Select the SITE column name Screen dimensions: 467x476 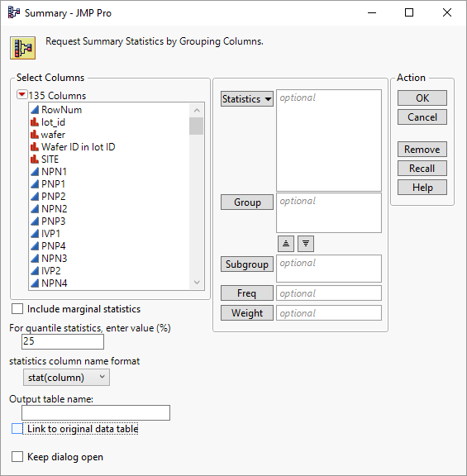(50, 159)
